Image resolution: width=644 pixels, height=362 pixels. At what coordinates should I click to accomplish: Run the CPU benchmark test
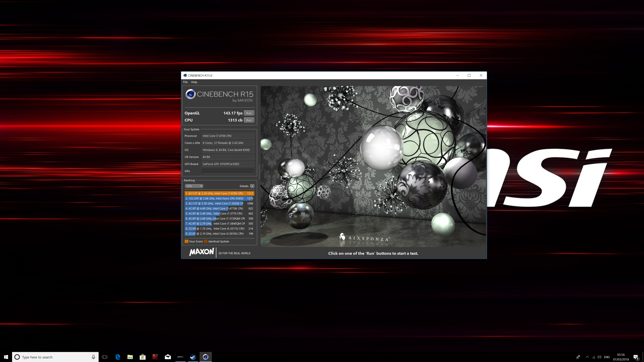pos(249,120)
